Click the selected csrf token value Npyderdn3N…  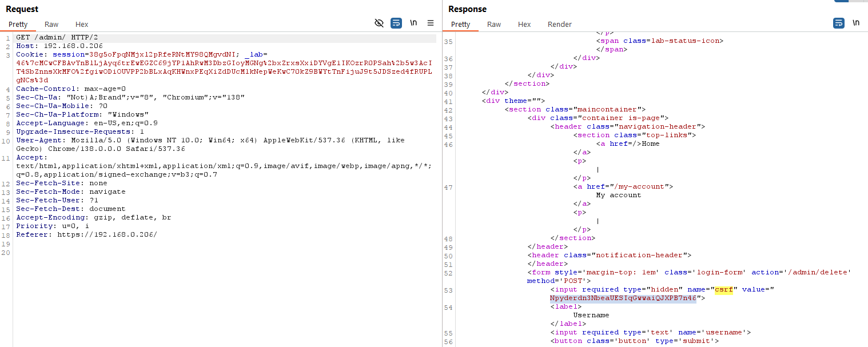pos(623,298)
